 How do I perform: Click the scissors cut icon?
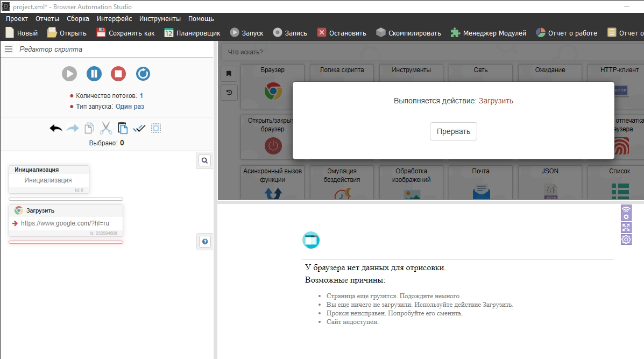click(105, 128)
